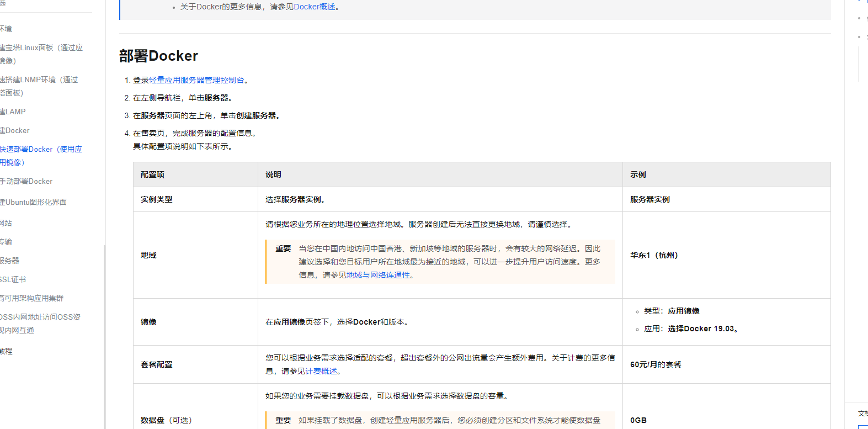This screenshot has width=868, height=429.
Task: Open the sidebar item ending in 网站
Action: 6,223
